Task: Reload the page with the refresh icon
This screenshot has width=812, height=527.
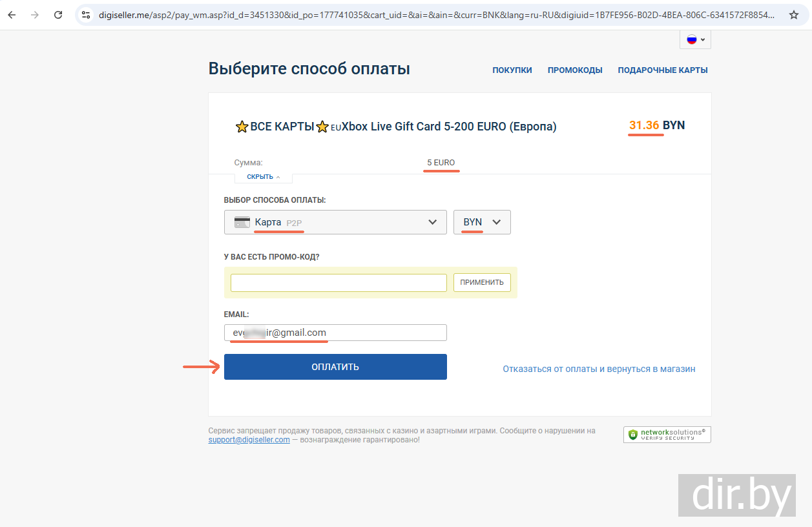Action: (58, 14)
